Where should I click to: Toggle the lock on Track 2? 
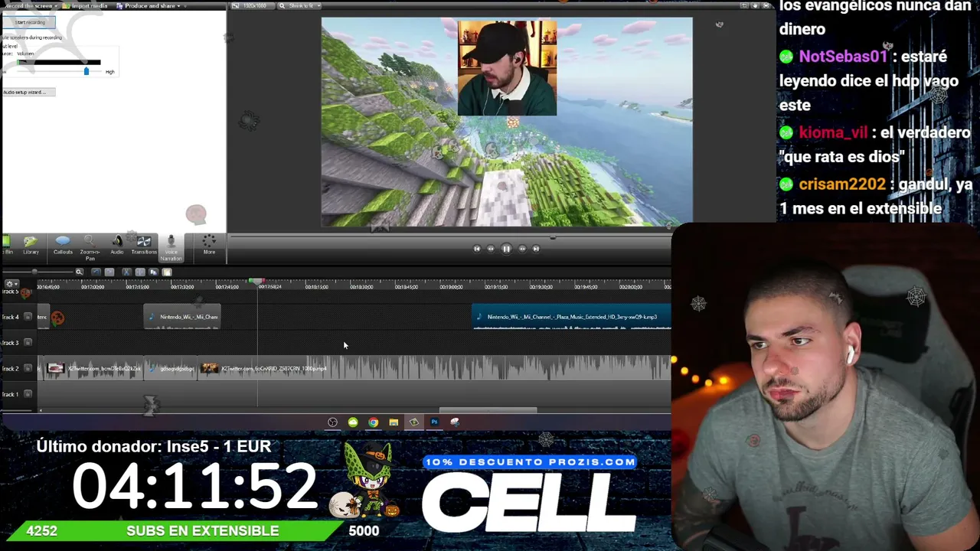click(28, 369)
